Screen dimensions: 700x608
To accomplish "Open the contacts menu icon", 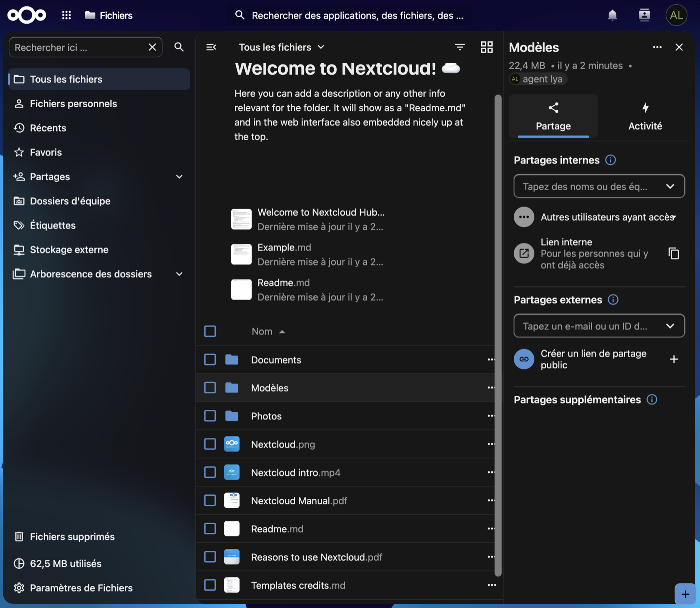I will coord(644,15).
